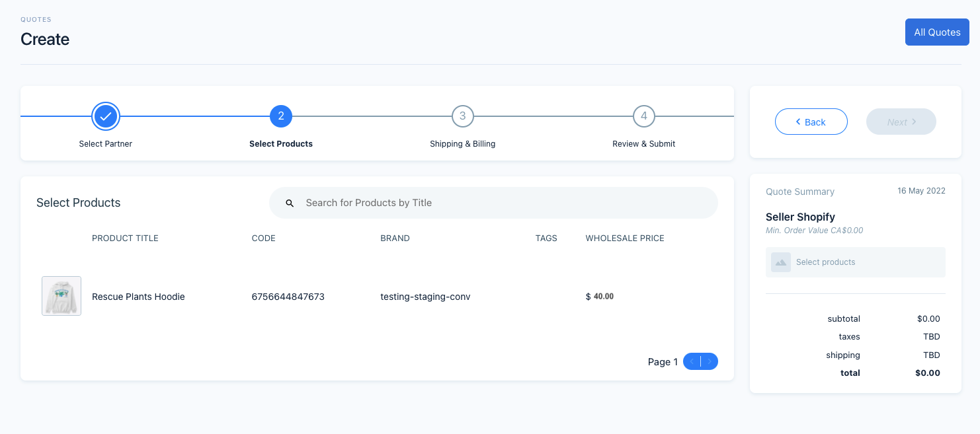Select step 2 Select Products circle
The height and width of the screenshot is (434, 980).
click(281, 116)
